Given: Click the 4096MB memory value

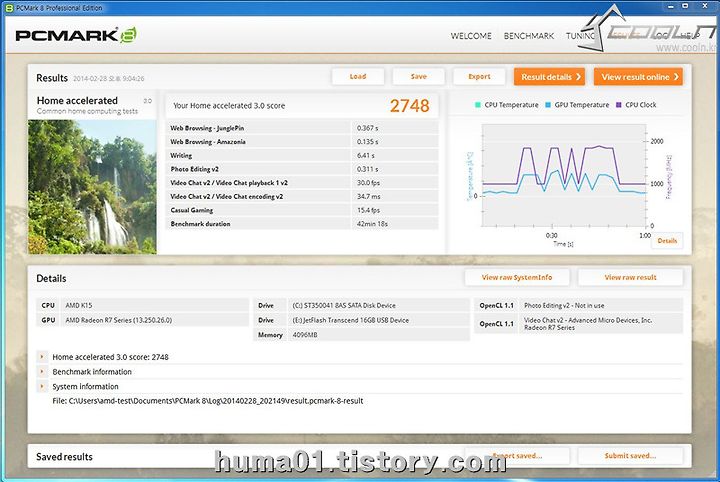Looking at the screenshot, I should 305,335.
